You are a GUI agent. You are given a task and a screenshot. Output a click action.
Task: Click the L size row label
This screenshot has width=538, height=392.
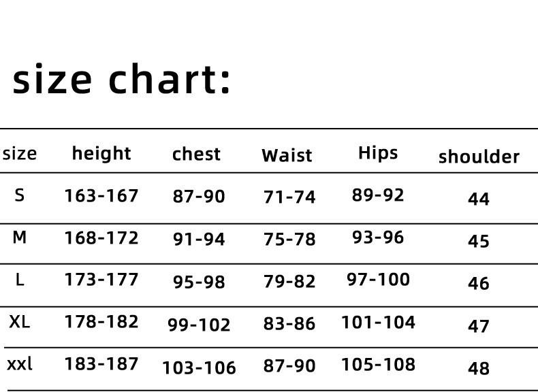tap(20, 280)
